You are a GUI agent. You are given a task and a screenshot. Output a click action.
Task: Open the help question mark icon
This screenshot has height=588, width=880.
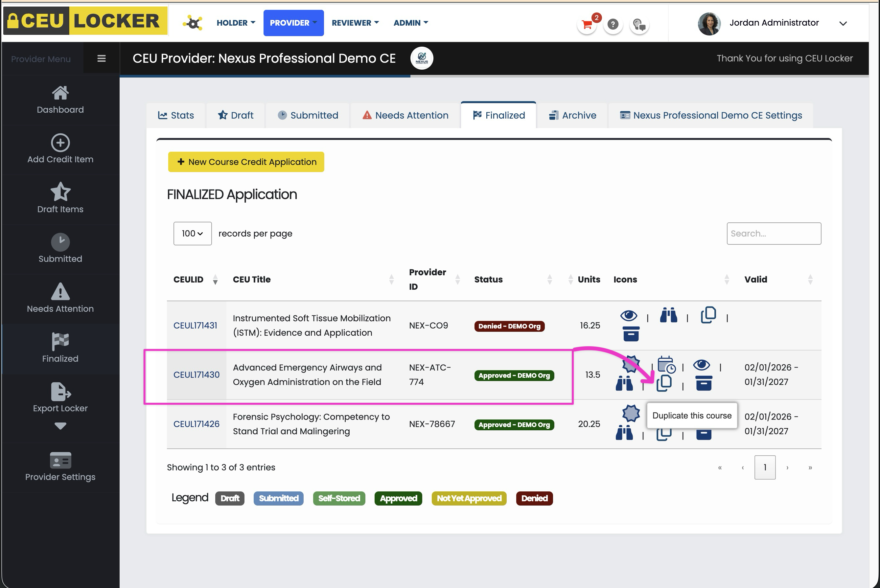coord(613,24)
